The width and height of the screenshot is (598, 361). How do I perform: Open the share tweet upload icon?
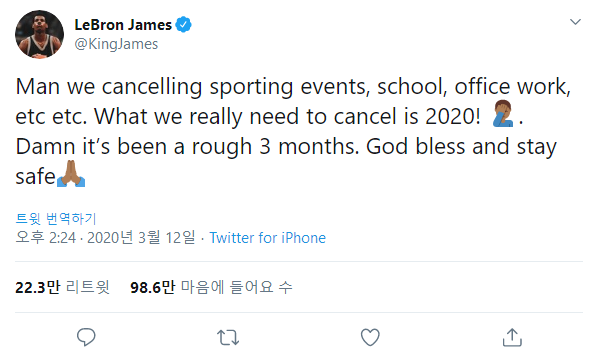(x=512, y=337)
